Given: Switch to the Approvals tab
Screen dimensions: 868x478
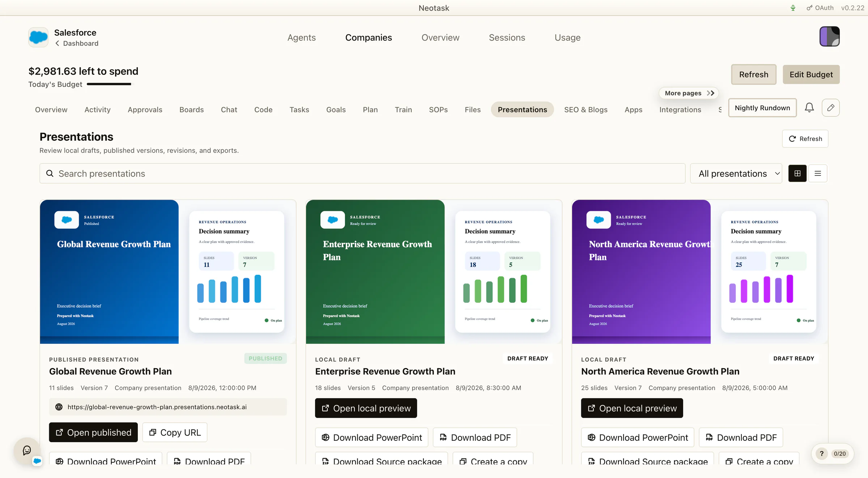Looking at the screenshot, I should [145, 110].
